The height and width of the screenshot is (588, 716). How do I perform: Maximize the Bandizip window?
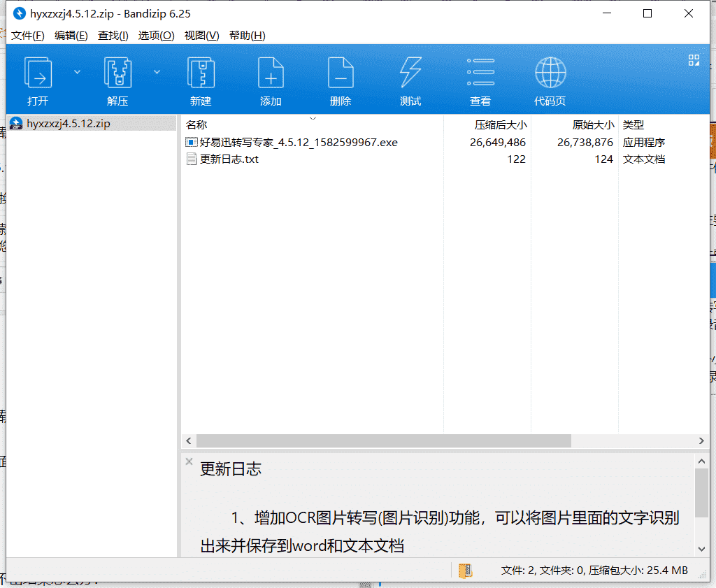(647, 14)
